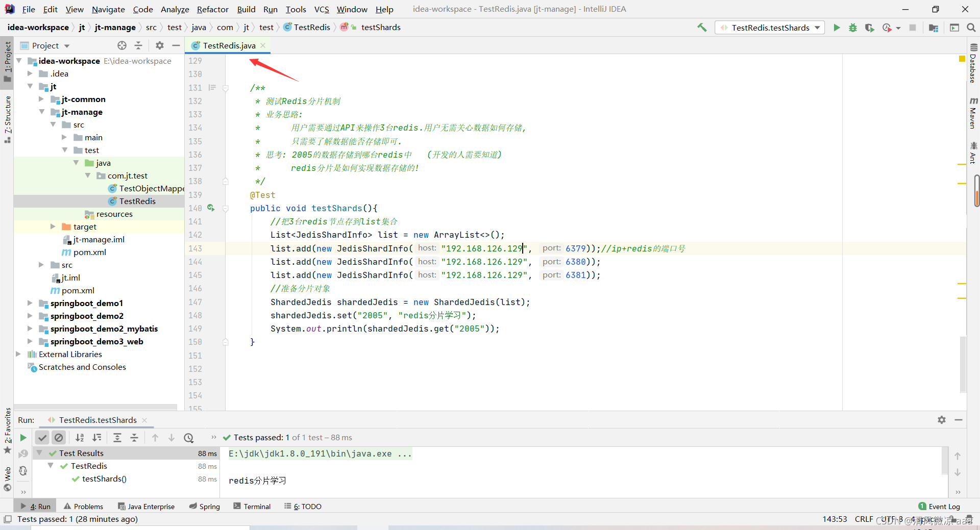980x530 pixels.
Task: Click cursor position 143:53 in status bar
Action: point(835,519)
